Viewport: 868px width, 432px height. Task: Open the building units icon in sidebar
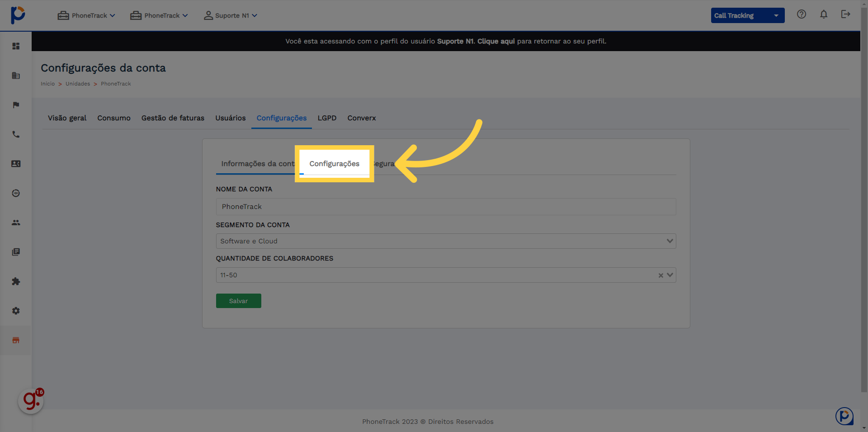point(16,76)
